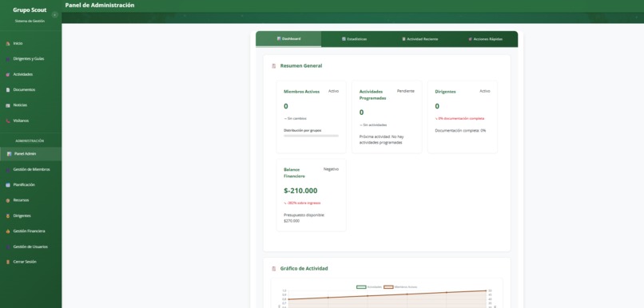644x308 pixels.
Task: Click the Pendiente badge
Action: (x=406, y=91)
